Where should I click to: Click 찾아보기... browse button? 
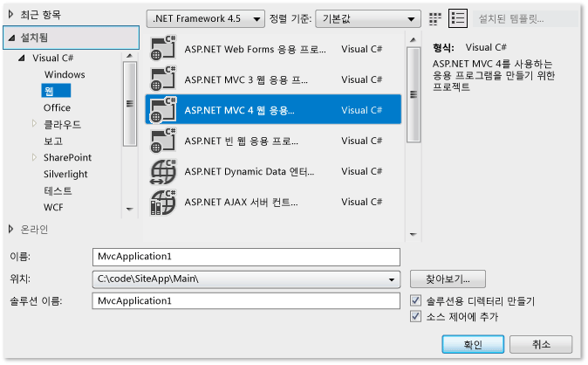448,279
